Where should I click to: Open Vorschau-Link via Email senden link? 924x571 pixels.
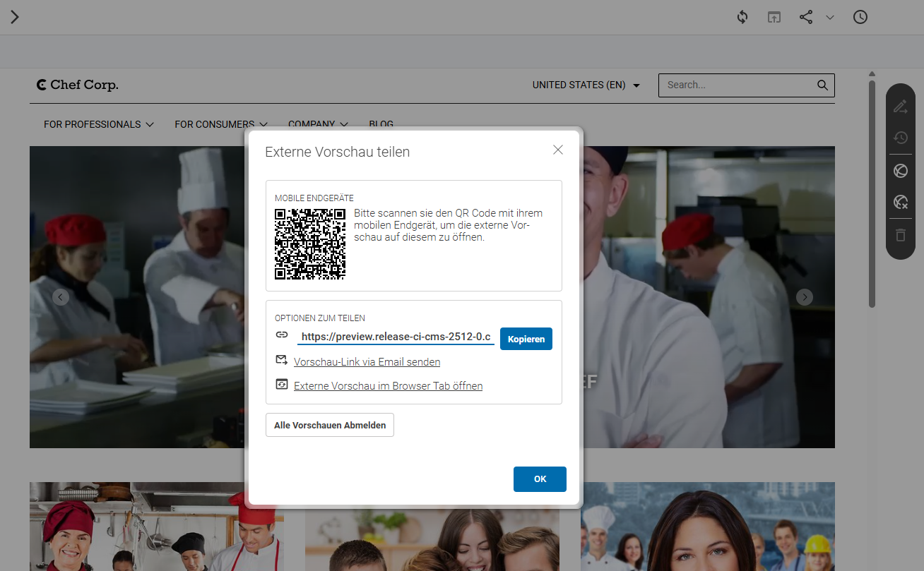[367, 362]
